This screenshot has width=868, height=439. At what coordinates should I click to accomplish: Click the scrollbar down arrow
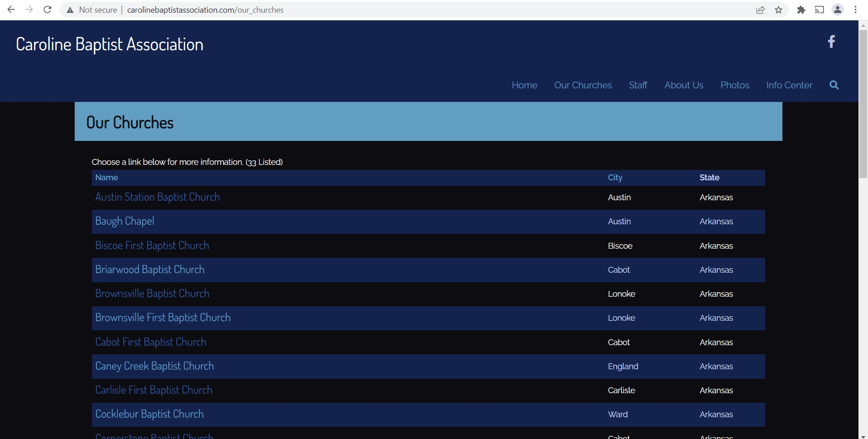(863, 436)
